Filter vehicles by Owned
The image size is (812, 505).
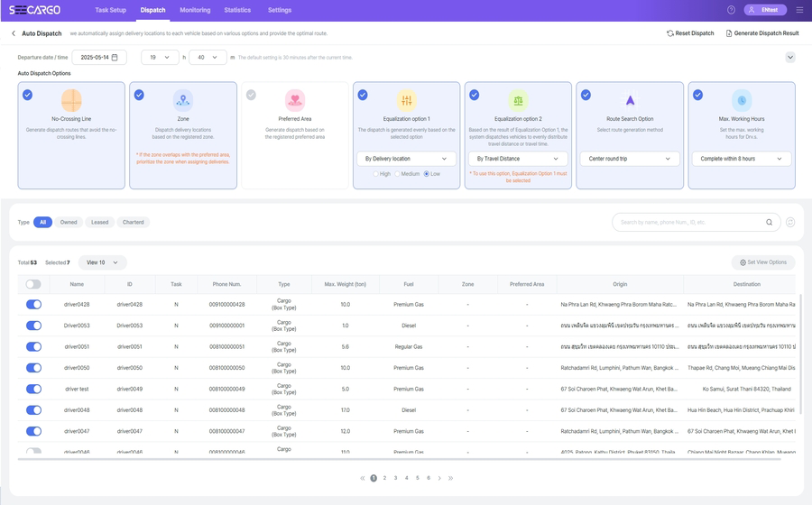69,223
